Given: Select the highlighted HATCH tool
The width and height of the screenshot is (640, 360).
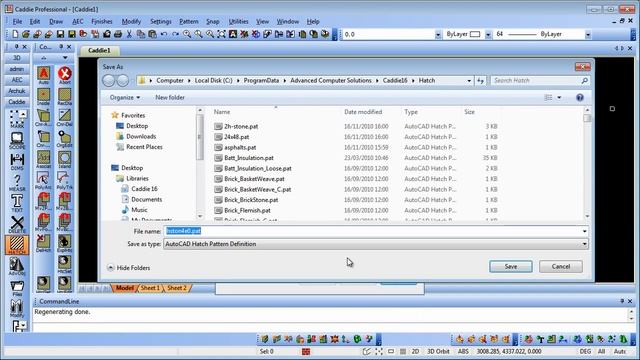Looking at the screenshot, I should [x=17, y=245].
